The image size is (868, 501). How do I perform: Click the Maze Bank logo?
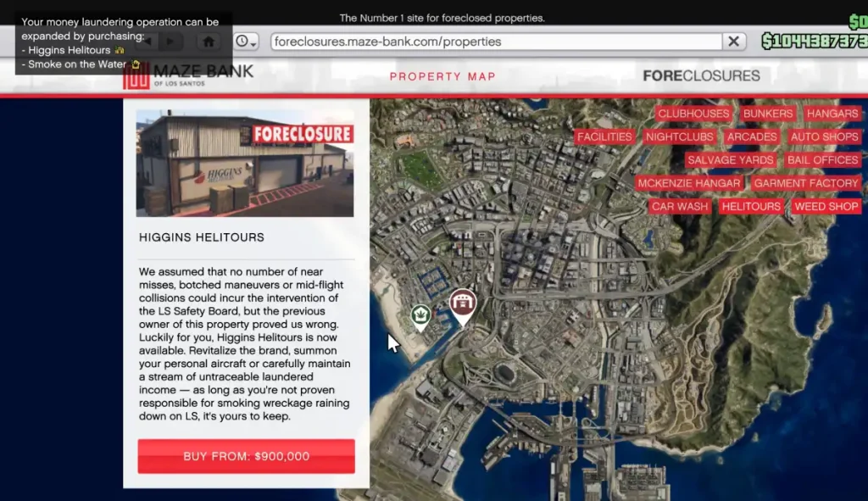point(188,75)
